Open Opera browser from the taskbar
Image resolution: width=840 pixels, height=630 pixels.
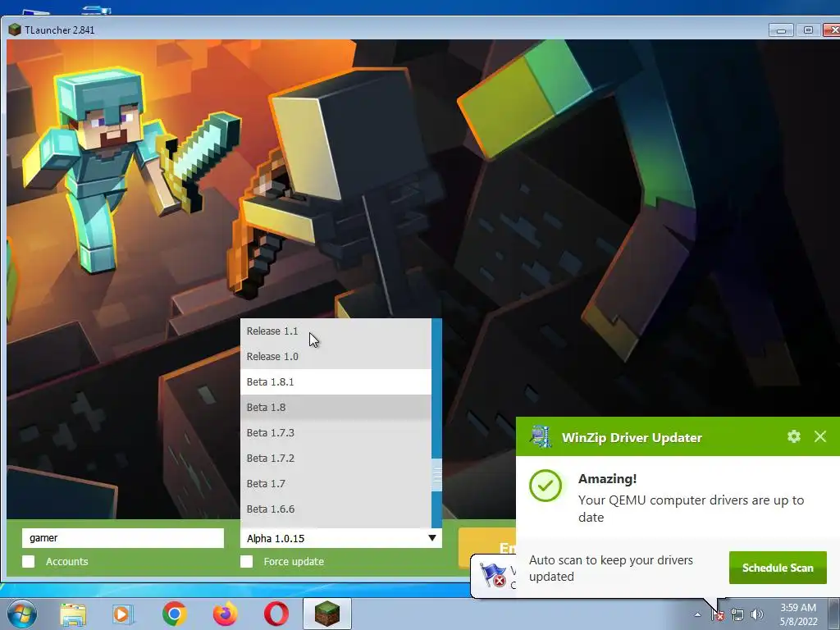point(276,614)
